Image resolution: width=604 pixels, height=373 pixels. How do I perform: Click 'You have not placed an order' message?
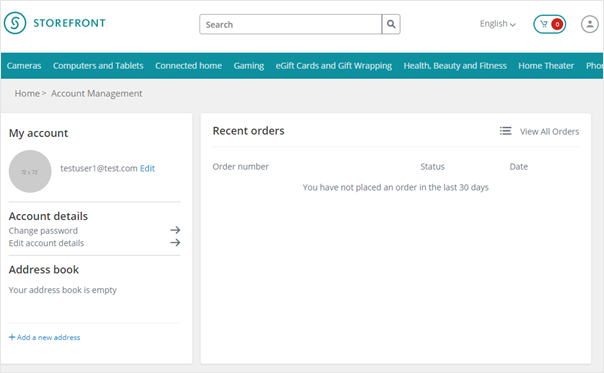click(396, 187)
